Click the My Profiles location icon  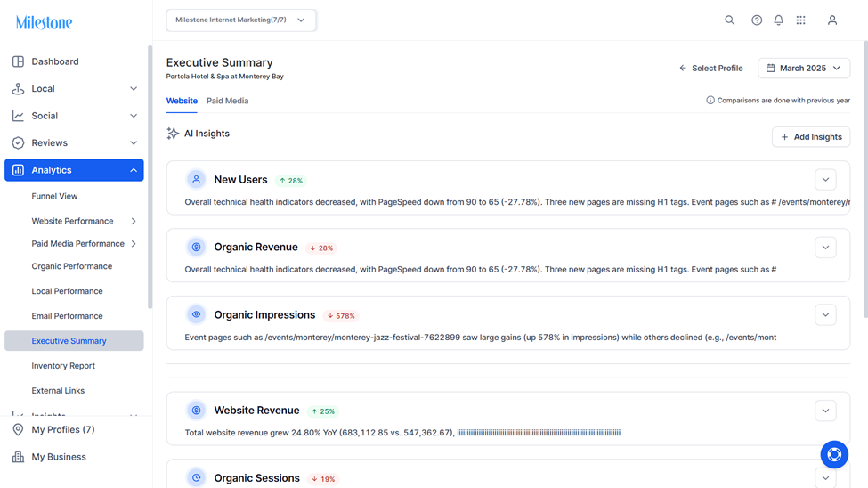click(19, 430)
